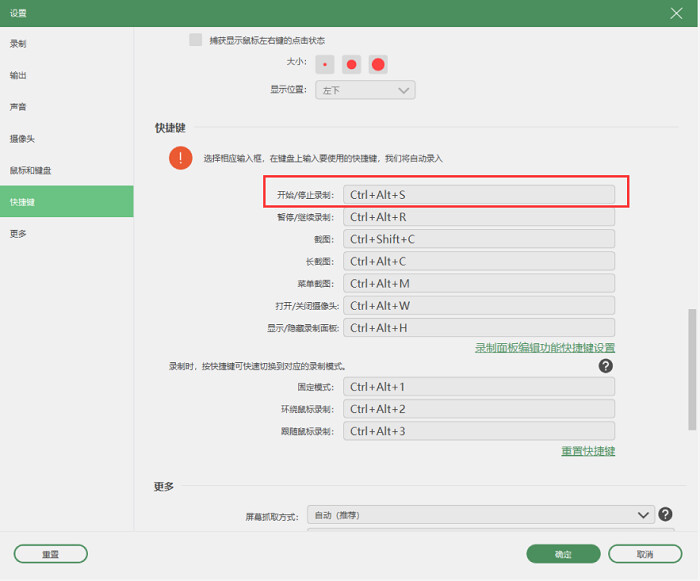Click the 快捷键 section heading
The width and height of the screenshot is (700, 581).
tap(170, 128)
